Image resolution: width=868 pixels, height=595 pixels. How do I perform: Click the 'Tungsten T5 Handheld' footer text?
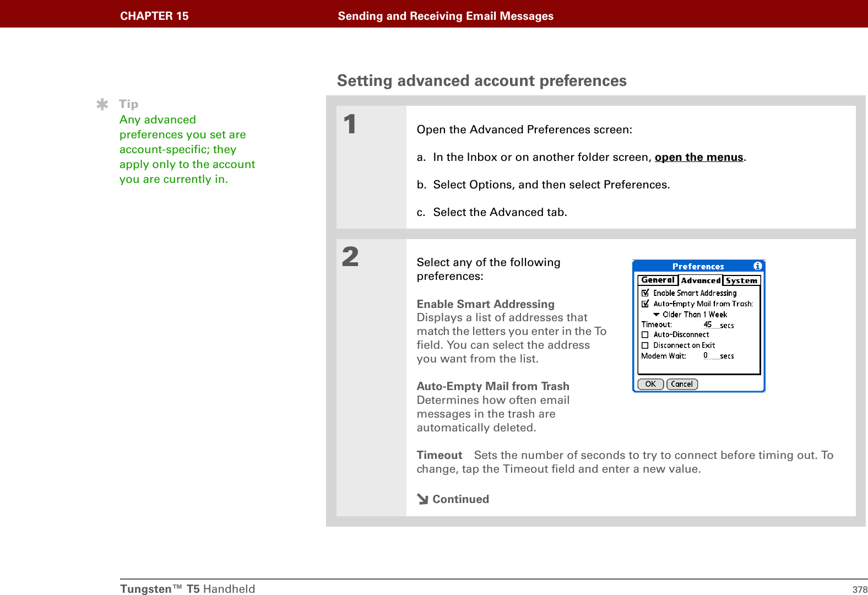click(188, 589)
